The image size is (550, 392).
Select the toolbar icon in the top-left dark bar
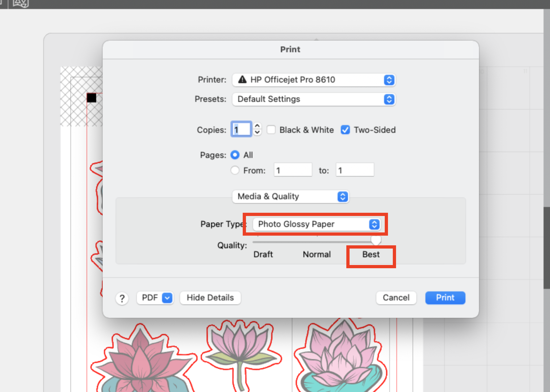point(20,4)
